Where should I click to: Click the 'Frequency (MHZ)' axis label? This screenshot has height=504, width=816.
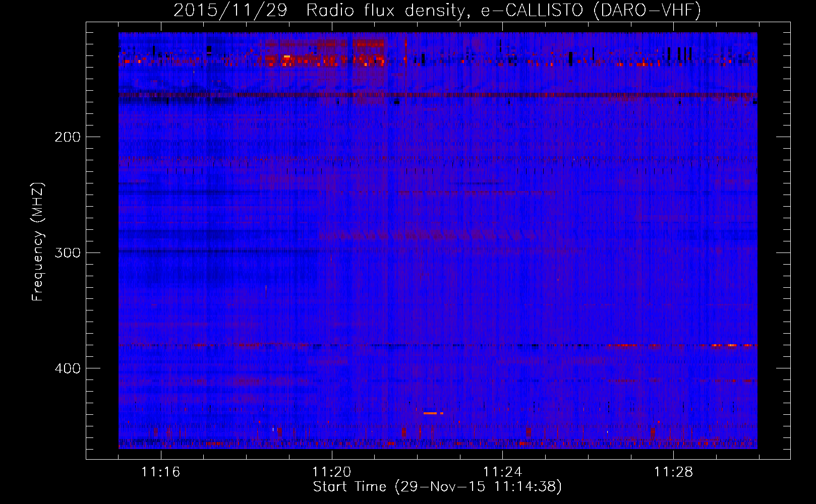pyautogui.click(x=38, y=242)
